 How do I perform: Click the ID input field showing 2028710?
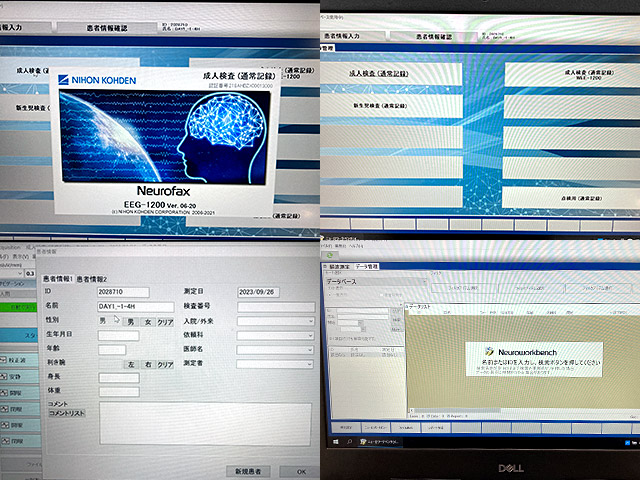point(123,292)
